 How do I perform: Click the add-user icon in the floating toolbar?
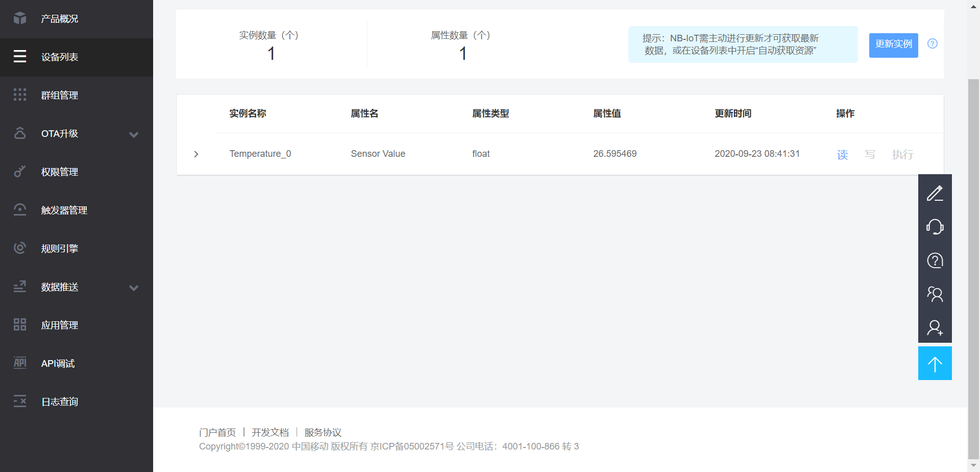click(935, 328)
